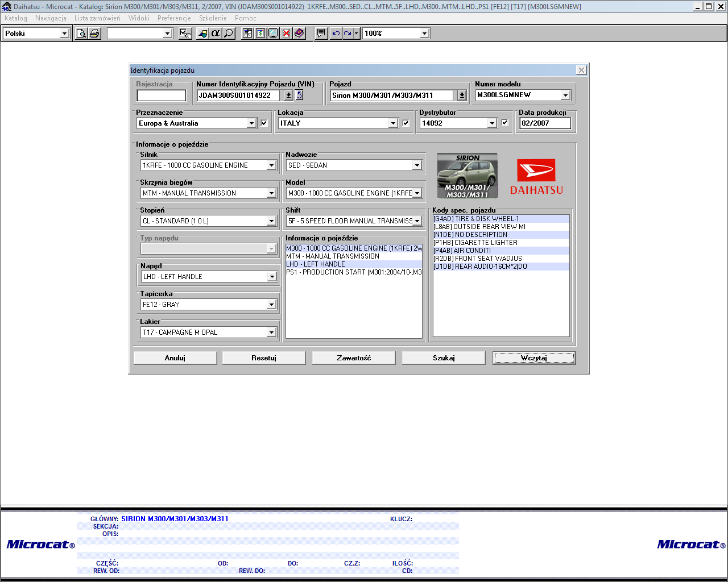Screen dimensions: 728x582
Task: Click the VIN refresh icon beside VIN field
Action: 300,95
